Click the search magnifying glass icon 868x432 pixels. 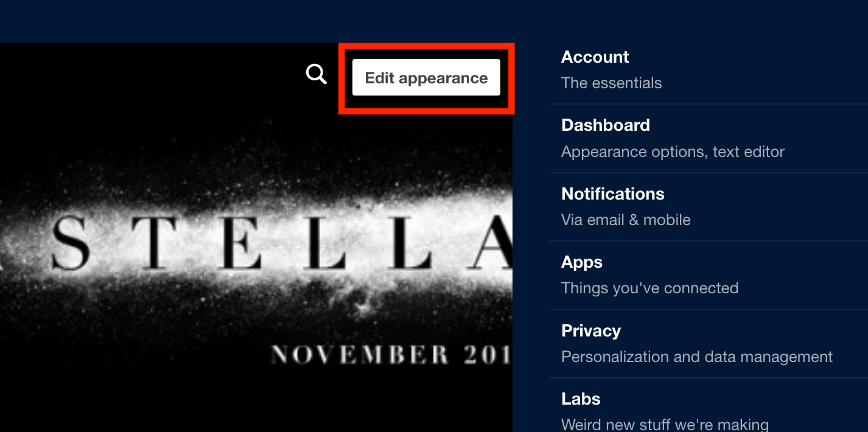coord(316,75)
